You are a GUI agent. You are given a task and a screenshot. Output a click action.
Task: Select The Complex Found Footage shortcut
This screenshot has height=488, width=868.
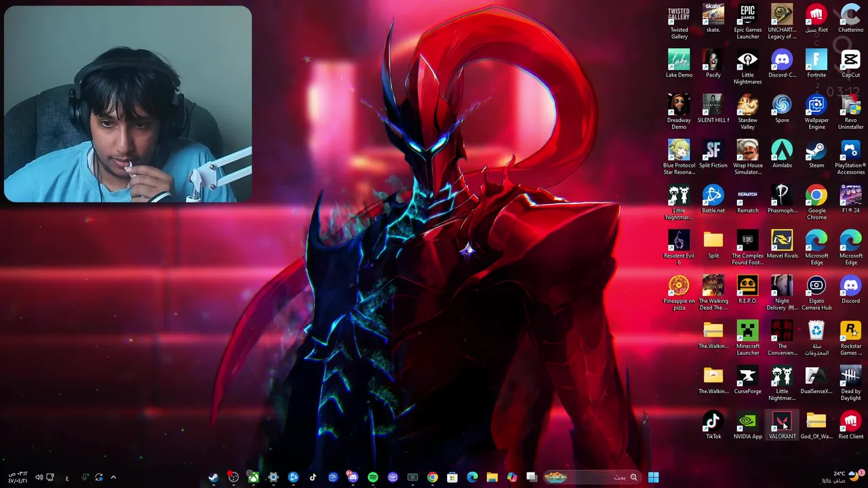[747, 248]
